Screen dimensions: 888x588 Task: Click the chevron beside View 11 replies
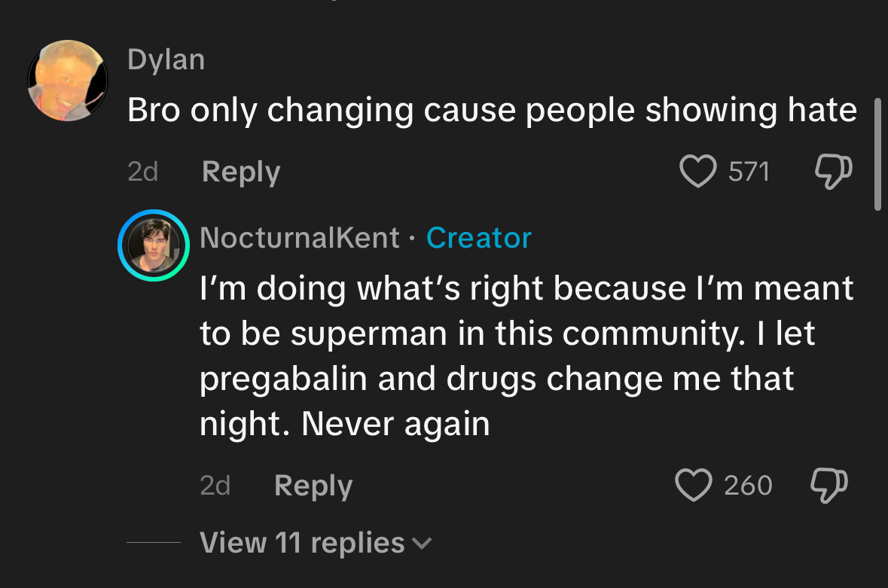click(x=423, y=543)
